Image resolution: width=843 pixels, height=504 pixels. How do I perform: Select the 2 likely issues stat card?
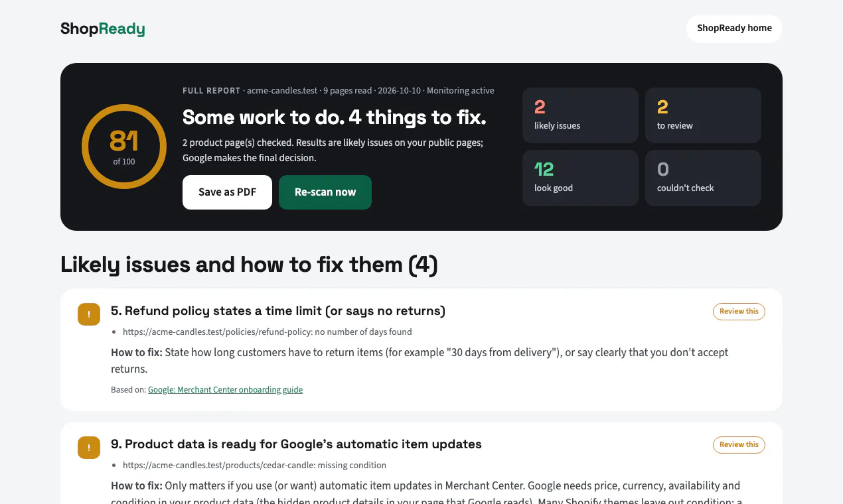(580, 115)
